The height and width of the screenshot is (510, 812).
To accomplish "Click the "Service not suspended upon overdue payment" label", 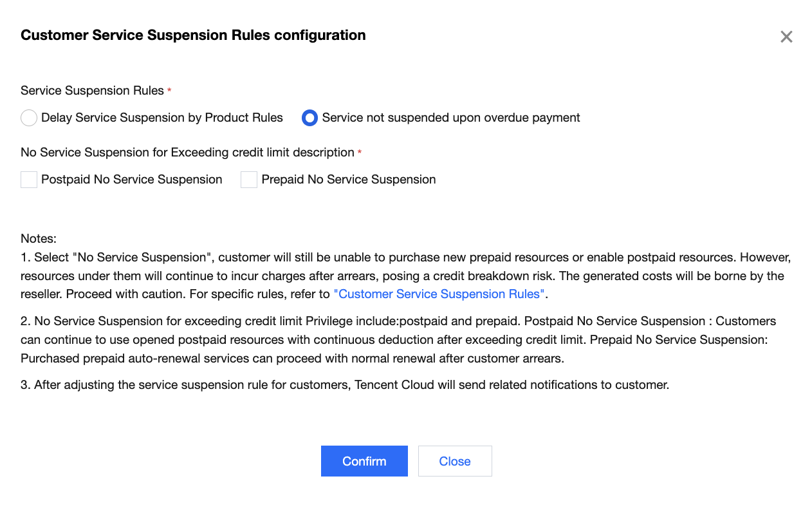I will click(x=450, y=118).
